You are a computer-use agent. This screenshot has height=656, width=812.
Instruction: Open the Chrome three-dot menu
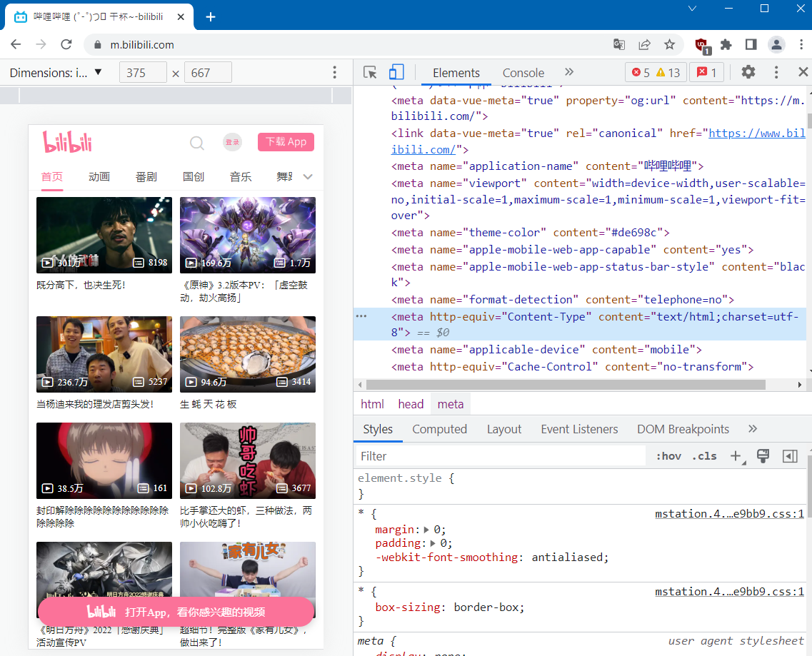point(801,44)
